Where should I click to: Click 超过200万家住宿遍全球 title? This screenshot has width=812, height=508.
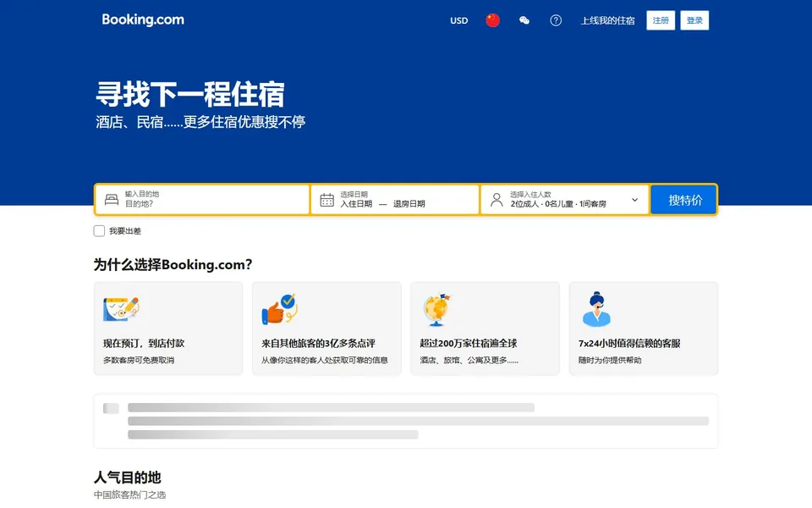pos(468,343)
